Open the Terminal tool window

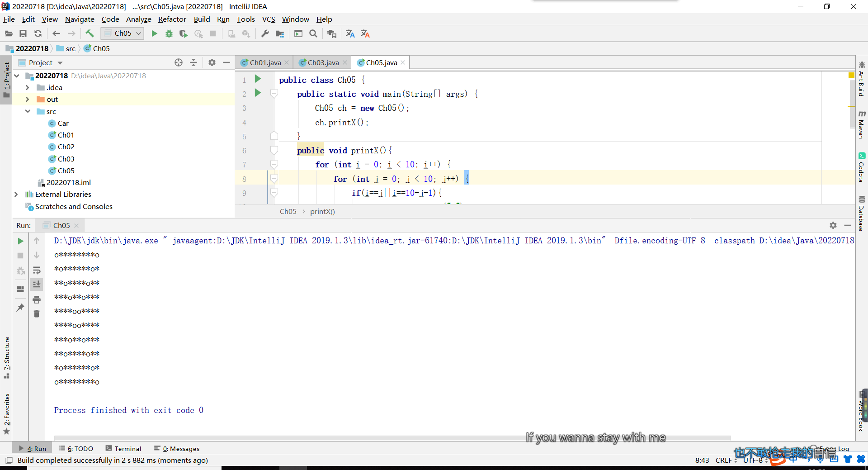tap(123, 448)
